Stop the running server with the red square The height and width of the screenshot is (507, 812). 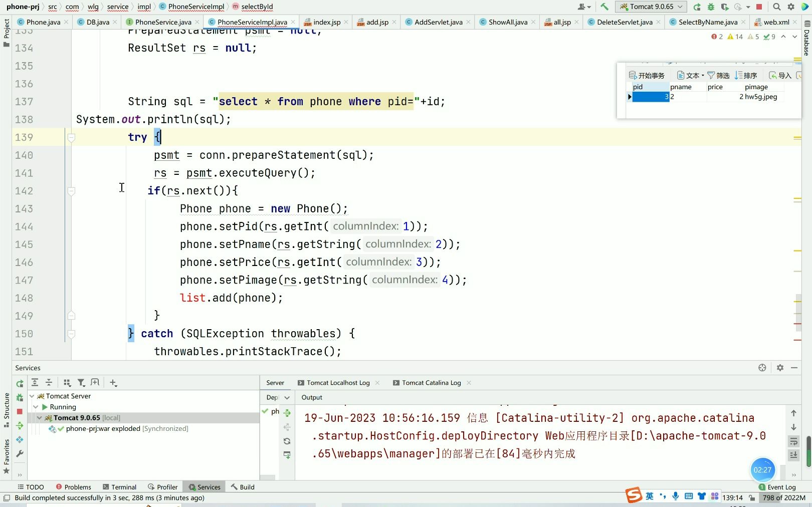click(x=759, y=7)
